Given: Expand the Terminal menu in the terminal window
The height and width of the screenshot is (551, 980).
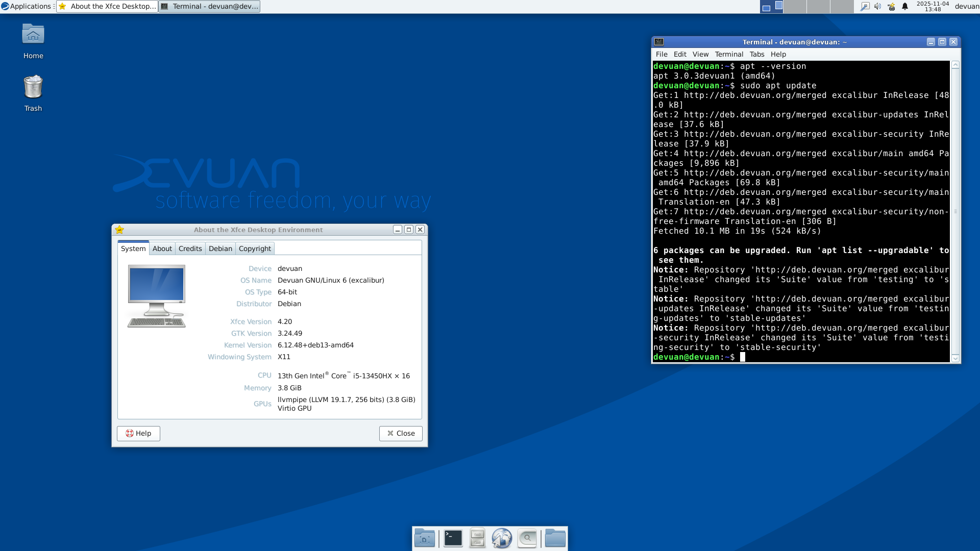Looking at the screenshot, I should tap(728, 54).
